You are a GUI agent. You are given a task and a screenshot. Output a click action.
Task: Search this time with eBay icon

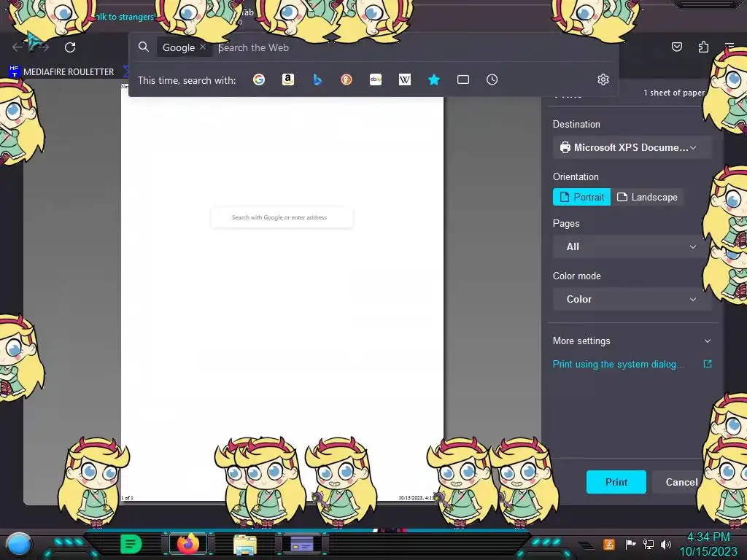(376, 79)
